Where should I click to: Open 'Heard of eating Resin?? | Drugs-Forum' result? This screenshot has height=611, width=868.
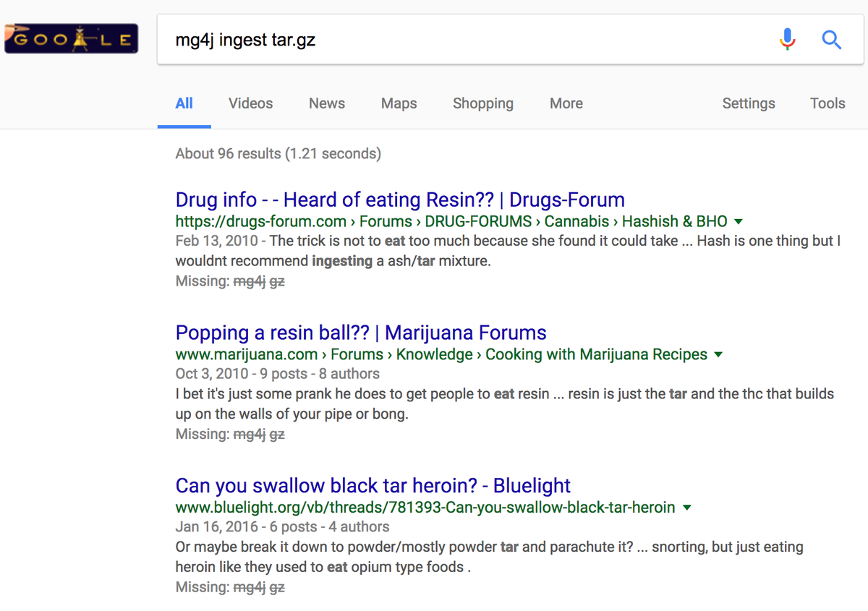click(x=400, y=200)
